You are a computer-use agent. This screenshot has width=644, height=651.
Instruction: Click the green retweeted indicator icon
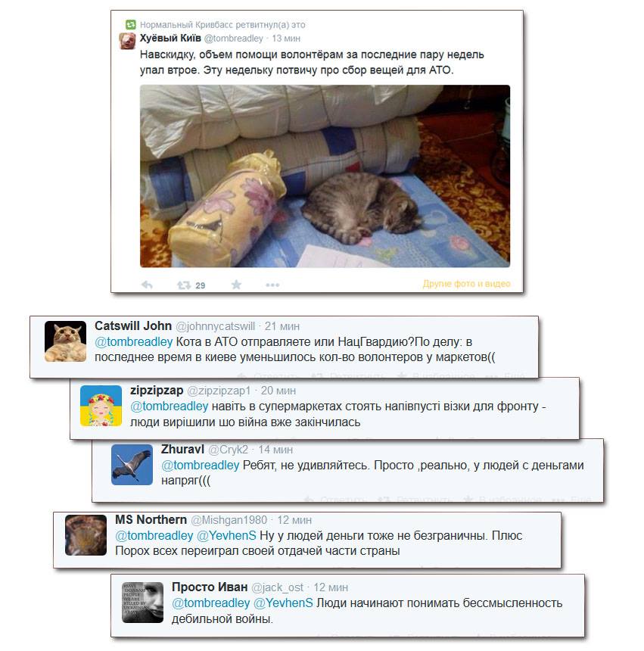[x=131, y=24]
